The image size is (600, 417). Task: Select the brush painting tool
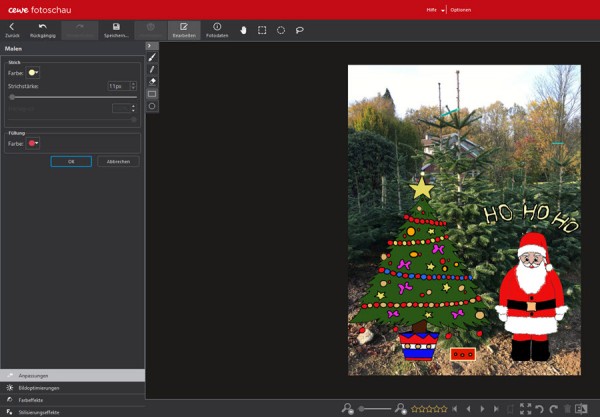152,57
